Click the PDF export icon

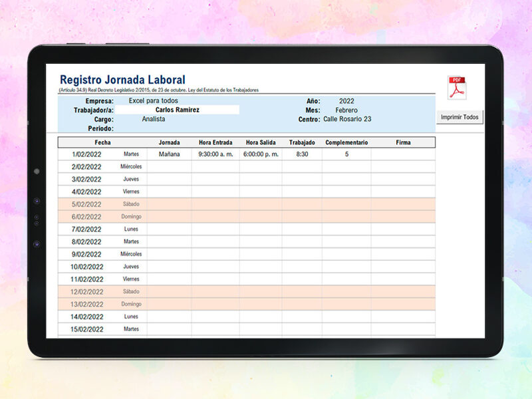click(x=457, y=88)
